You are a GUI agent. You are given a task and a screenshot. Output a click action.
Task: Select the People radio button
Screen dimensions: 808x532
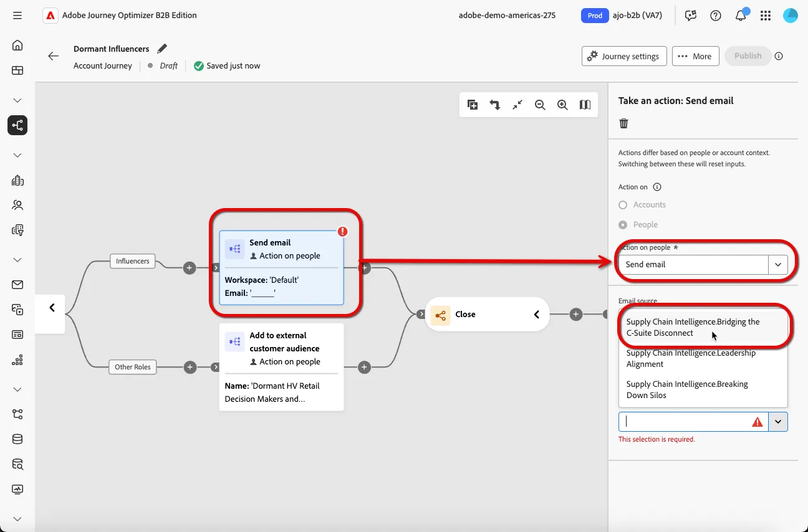point(623,225)
